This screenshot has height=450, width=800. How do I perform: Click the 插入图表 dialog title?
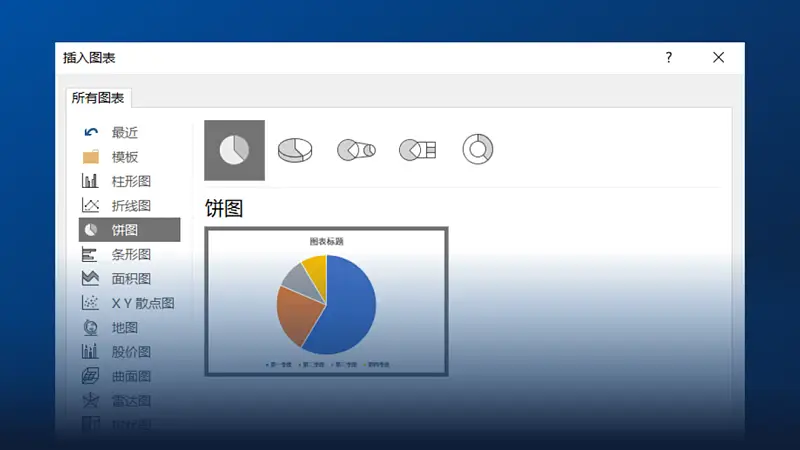pyautogui.click(x=89, y=58)
